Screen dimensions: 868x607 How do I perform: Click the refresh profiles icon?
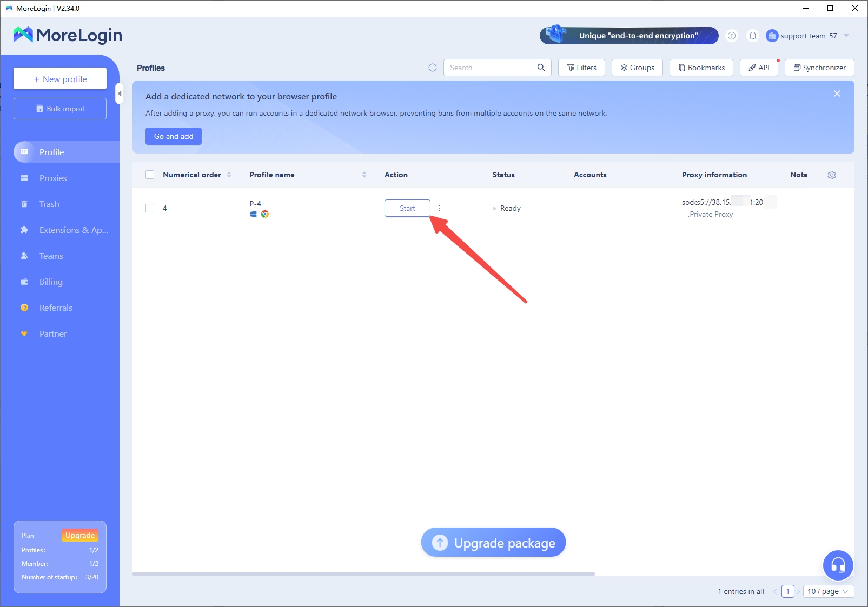(432, 68)
